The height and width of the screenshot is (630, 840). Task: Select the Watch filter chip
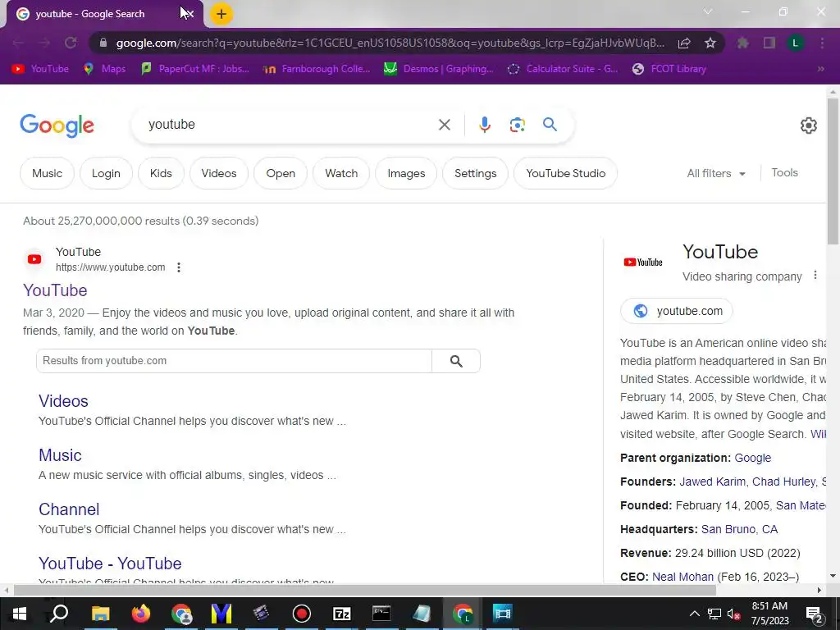coord(341,174)
